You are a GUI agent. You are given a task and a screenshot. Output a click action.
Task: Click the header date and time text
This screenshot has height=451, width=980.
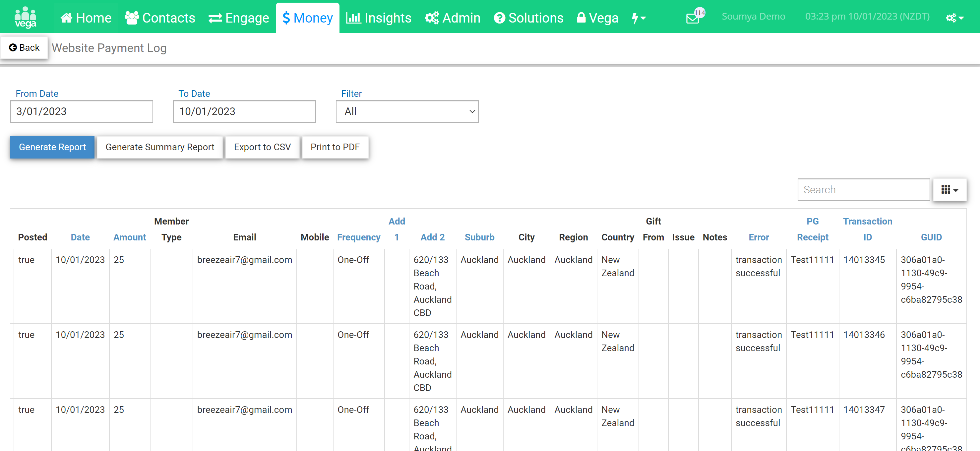pyautogui.click(x=867, y=16)
